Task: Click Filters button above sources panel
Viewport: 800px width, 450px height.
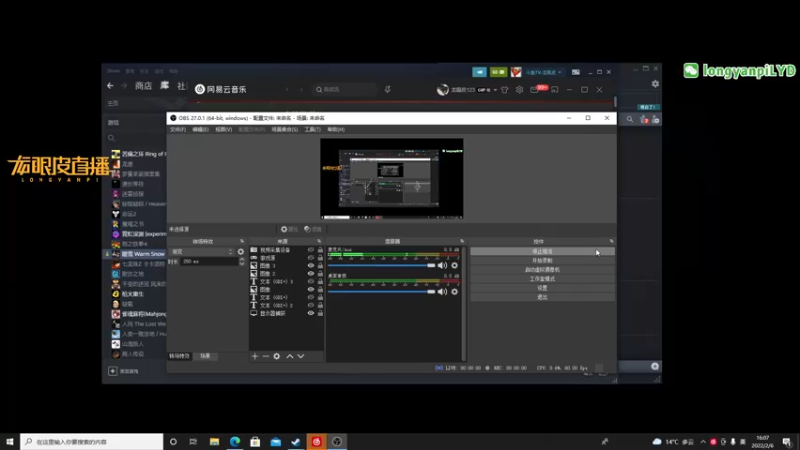Action: [x=313, y=229]
